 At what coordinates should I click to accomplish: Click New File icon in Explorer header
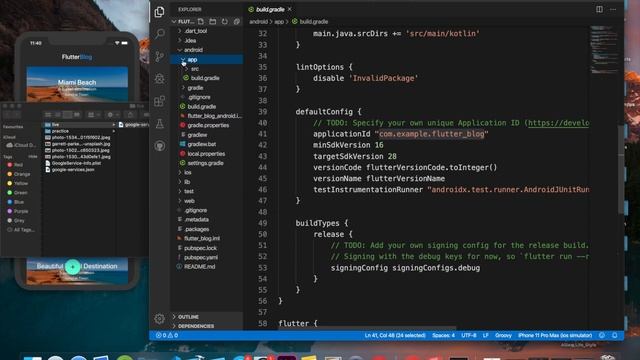point(201,21)
